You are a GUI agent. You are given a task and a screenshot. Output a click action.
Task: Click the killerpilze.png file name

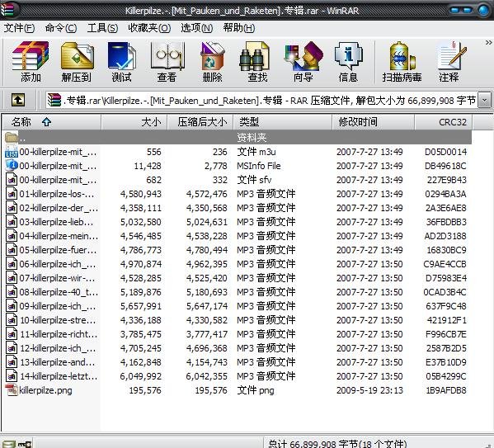tap(45, 390)
